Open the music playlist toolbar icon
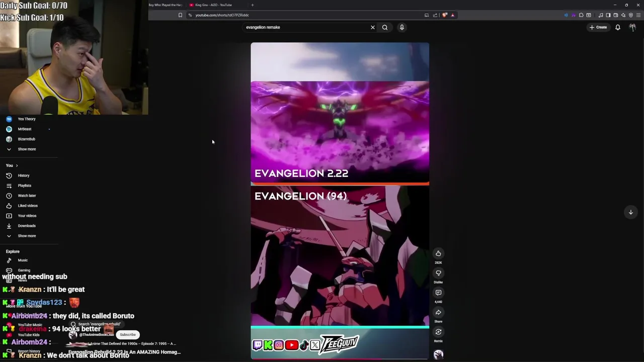644x362 pixels. [601, 15]
